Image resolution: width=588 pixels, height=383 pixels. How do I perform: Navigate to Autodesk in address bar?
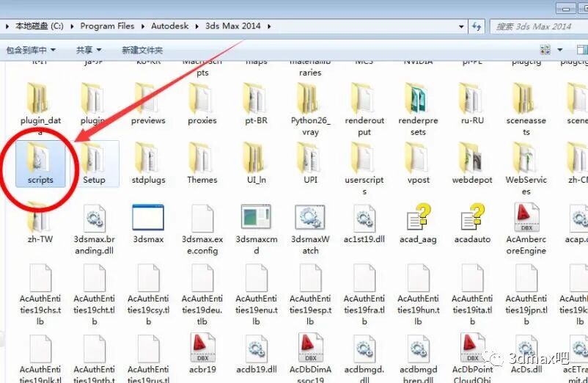[x=170, y=26]
